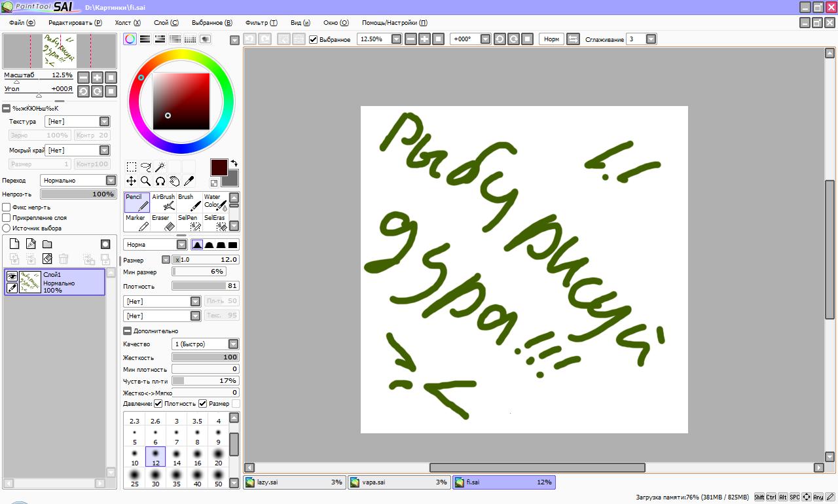Click the foreground dark red color swatch
This screenshot has height=504, width=838.
(x=219, y=167)
